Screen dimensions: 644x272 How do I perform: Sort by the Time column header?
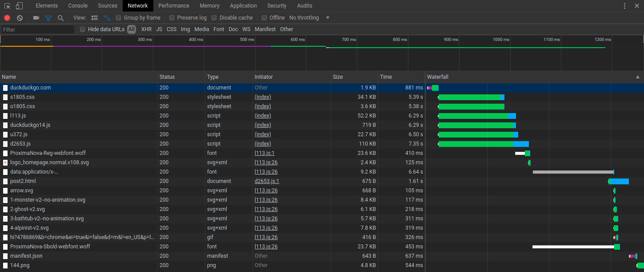pyautogui.click(x=401, y=77)
